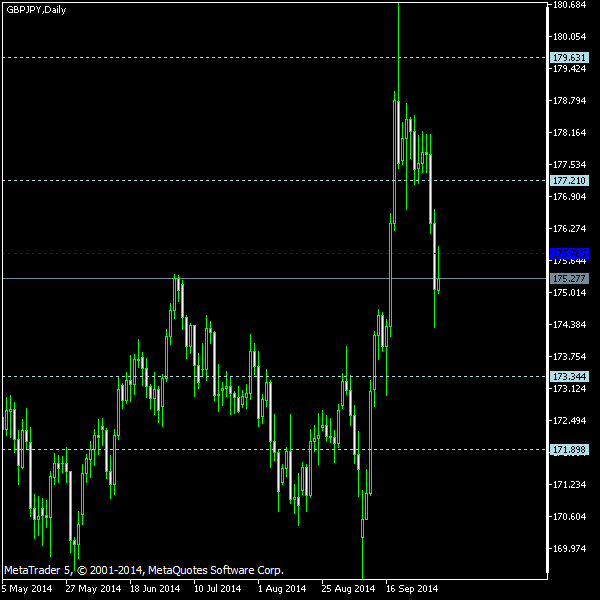Click the 27 May 2014 date label
This screenshot has height=600, width=600.
coord(93,589)
